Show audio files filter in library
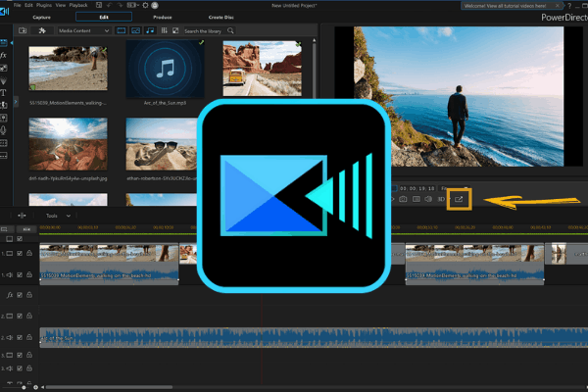 click(x=150, y=30)
